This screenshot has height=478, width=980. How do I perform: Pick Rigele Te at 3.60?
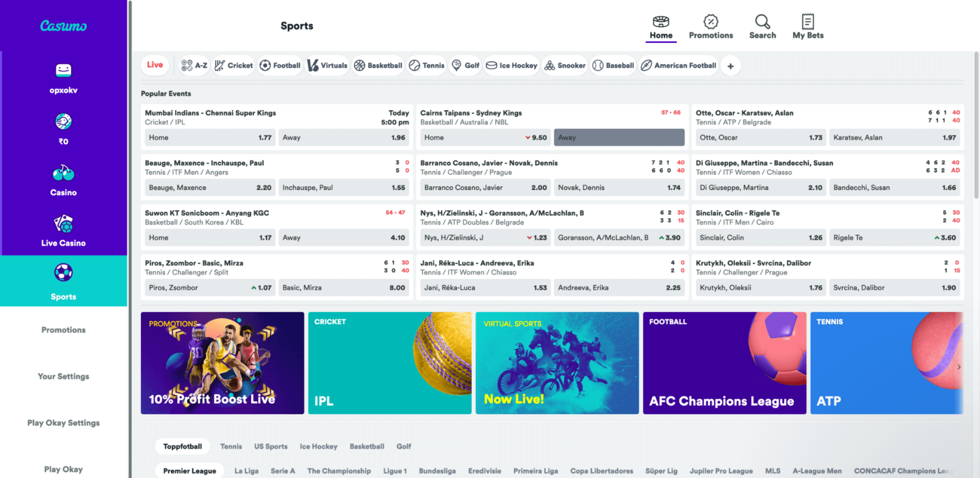click(x=895, y=238)
